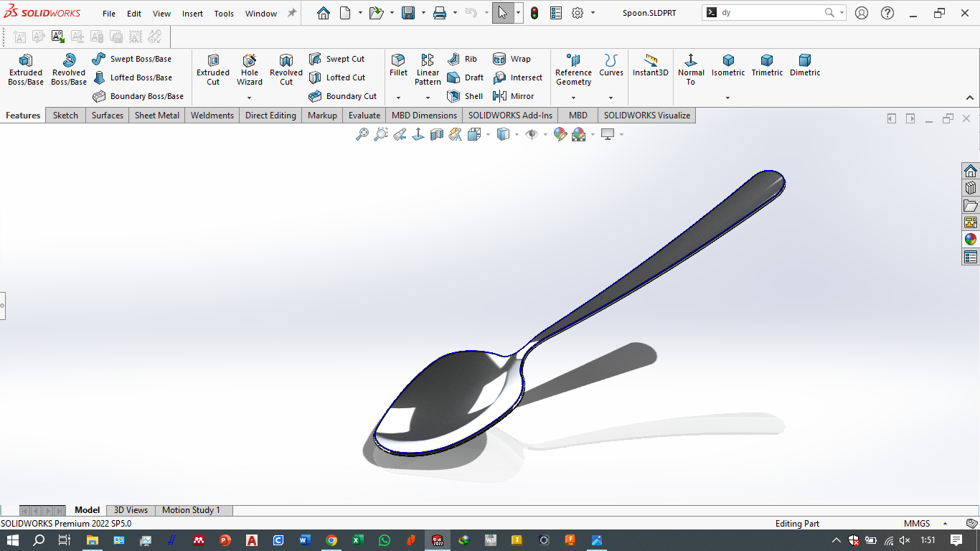This screenshot has width=980, height=551.
Task: Open the Reference Geometry dropdown
Action: [573, 98]
